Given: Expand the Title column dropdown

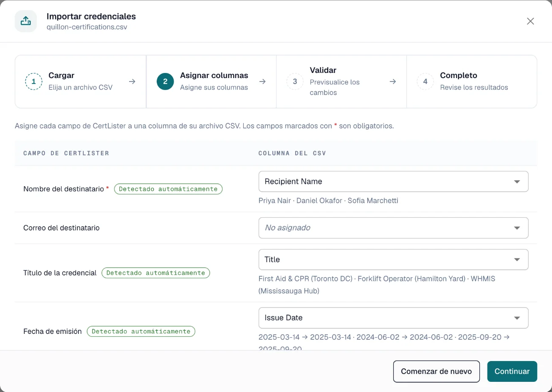Looking at the screenshot, I should 393,259.
